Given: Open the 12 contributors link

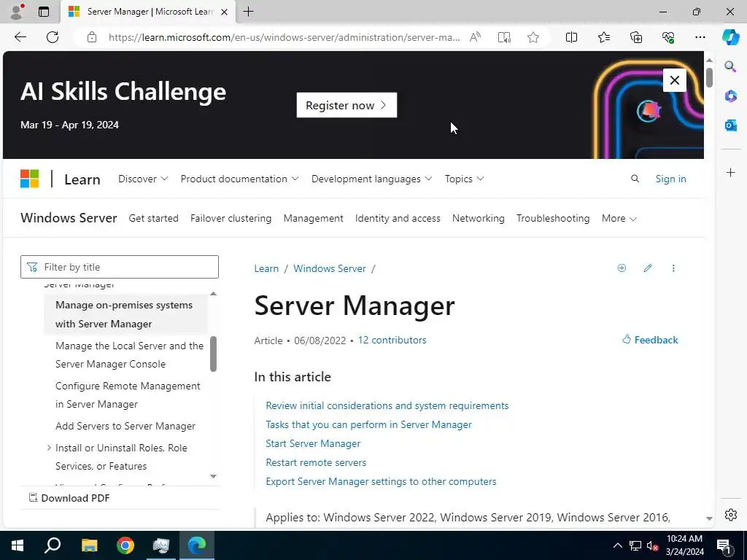Looking at the screenshot, I should pos(392,340).
